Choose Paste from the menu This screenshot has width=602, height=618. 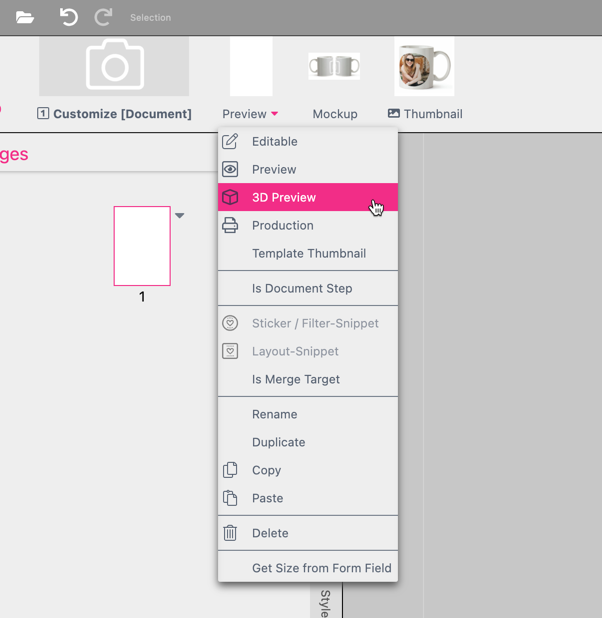click(x=308, y=498)
